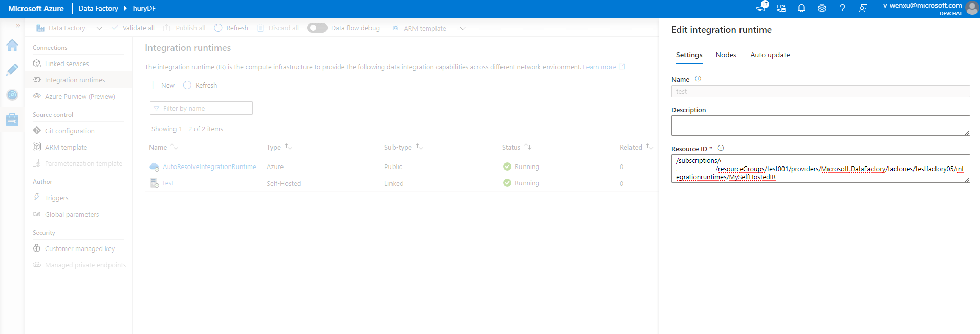Toggle Data flow debug switch
980x334 pixels.
point(317,28)
